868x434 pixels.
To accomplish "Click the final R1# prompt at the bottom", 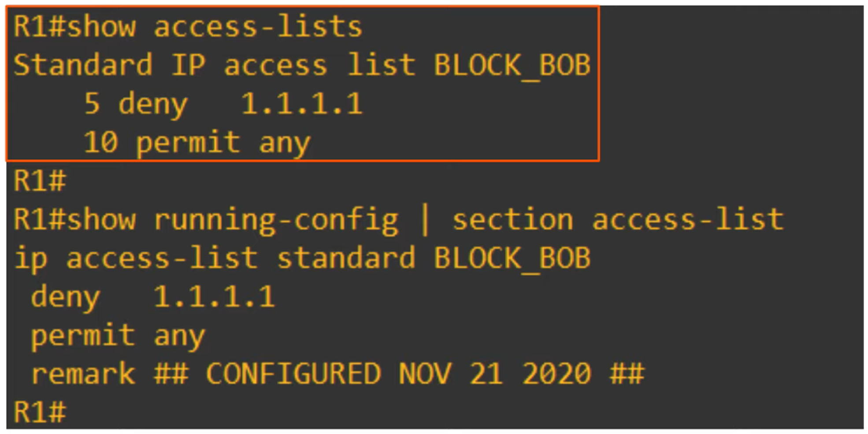I will coord(40,412).
